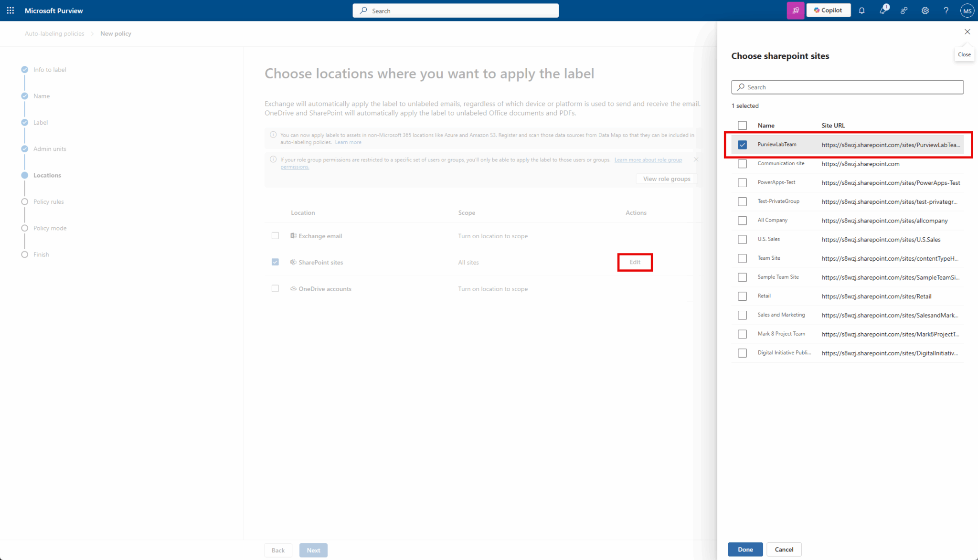Open the Learn more link about auto-labeling
The height and width of the screenshot is (560, 978).
pos(348,142)
